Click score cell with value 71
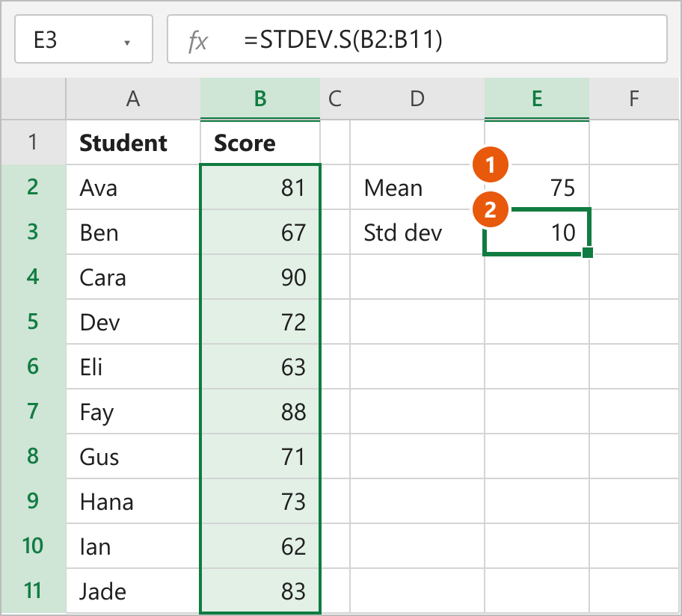Image resolution: width=682 pixels, height=616 pixels. [260, 456]
